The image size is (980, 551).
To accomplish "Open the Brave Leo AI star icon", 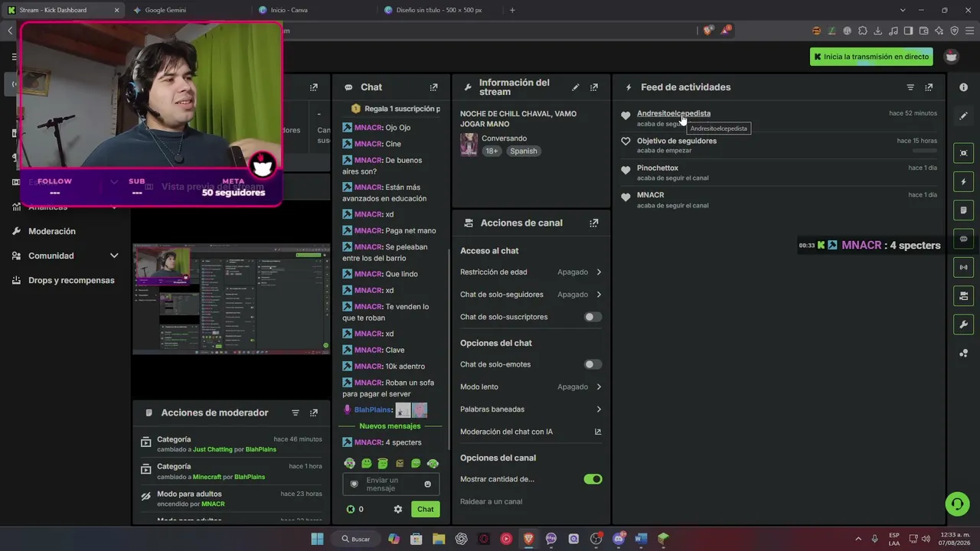I will (939, 31).
